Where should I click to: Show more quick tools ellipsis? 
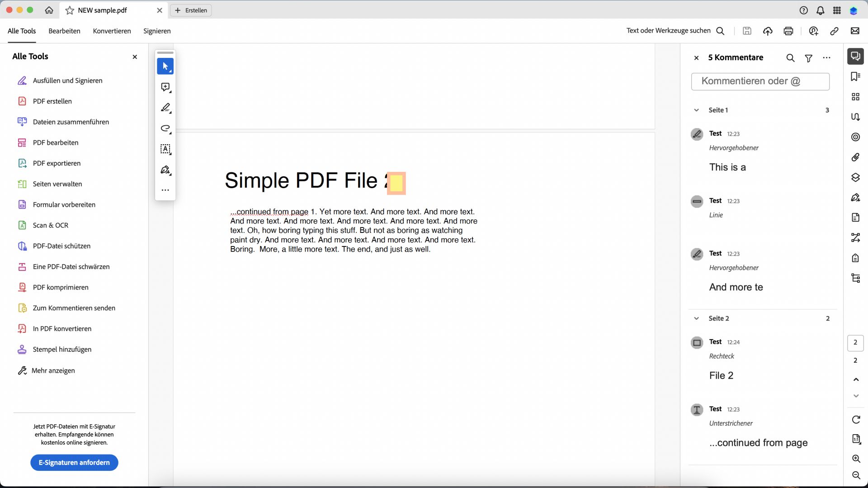165,190
